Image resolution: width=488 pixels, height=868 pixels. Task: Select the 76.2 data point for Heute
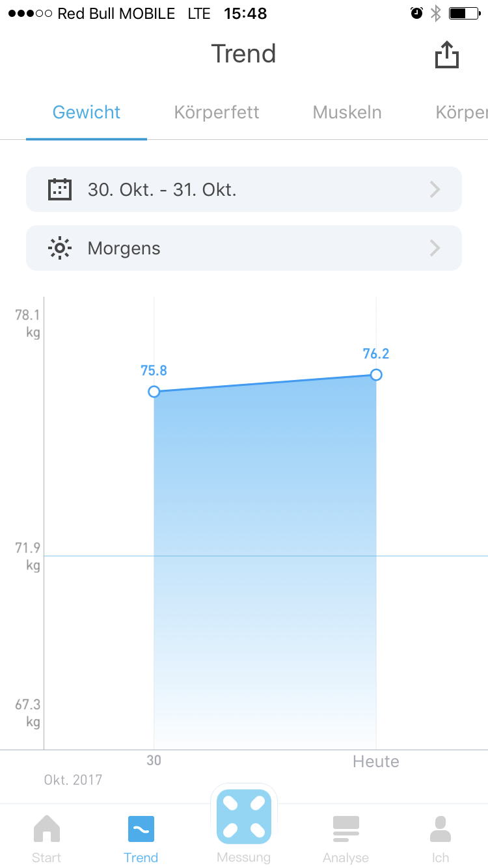click(376, 375)
